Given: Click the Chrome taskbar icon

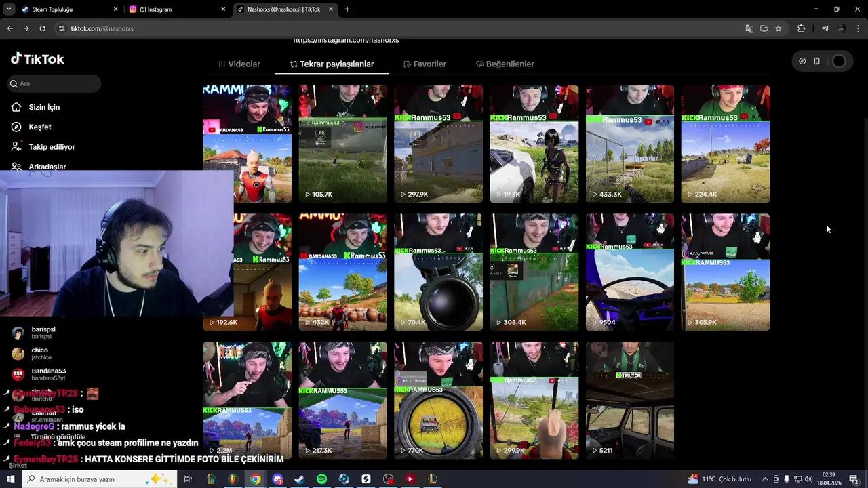Looking at the screenshot, I should point(255,479).
